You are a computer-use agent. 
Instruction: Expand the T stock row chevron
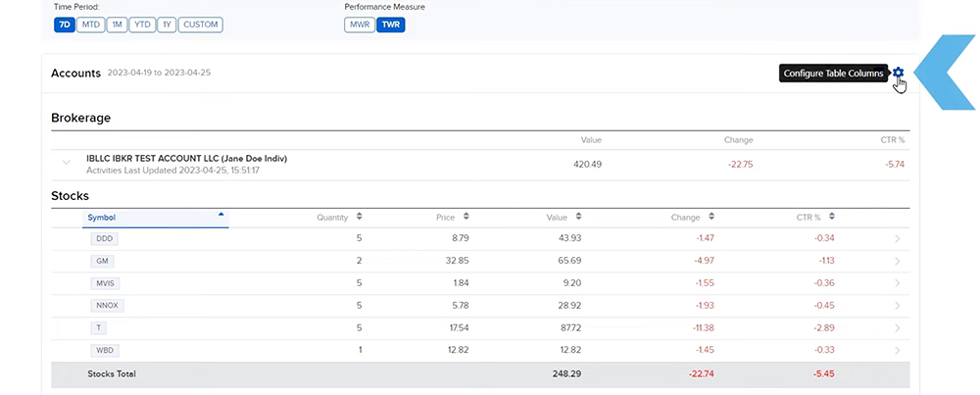[x=898, y=327]
